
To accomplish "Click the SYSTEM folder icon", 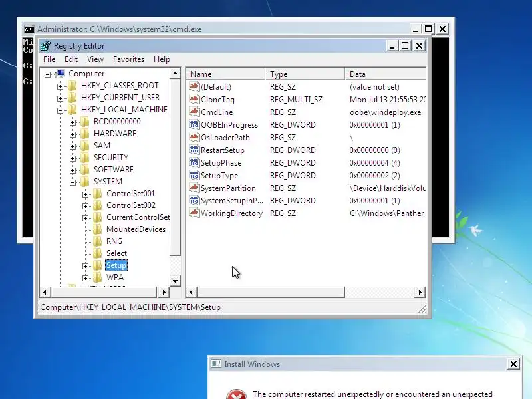I will [85, 182].
